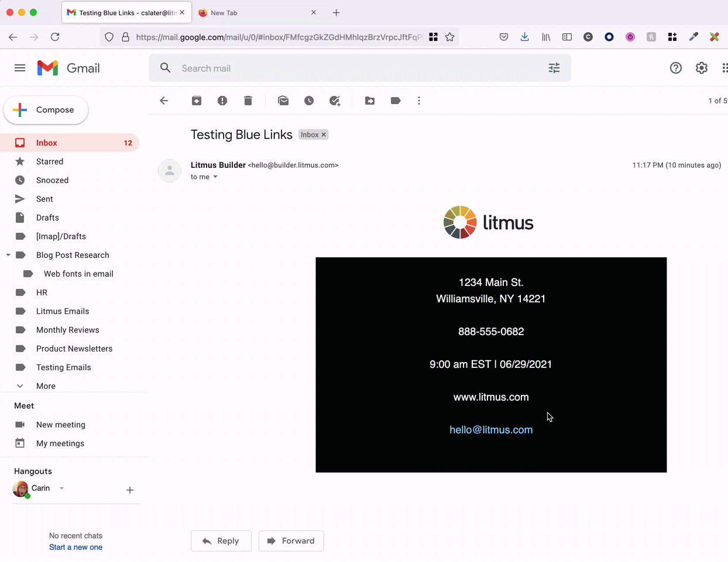Click in the Search mail field

click(x=360, y=68)
